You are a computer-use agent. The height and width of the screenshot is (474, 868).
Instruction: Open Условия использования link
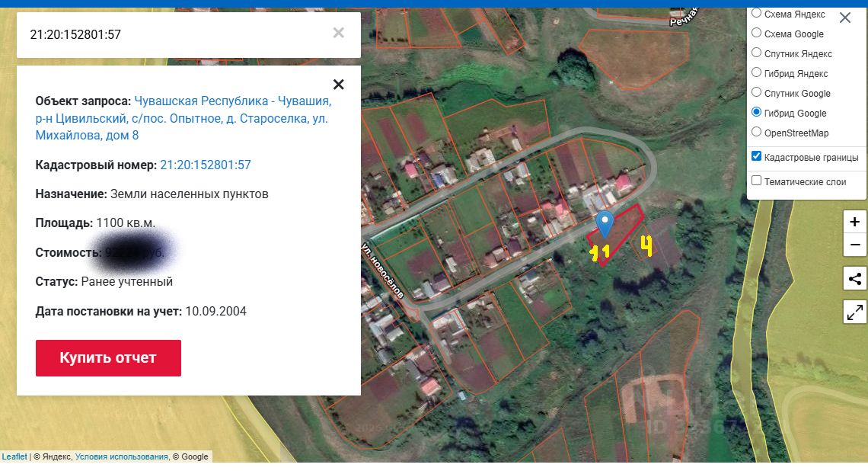[x=122, y=456]
